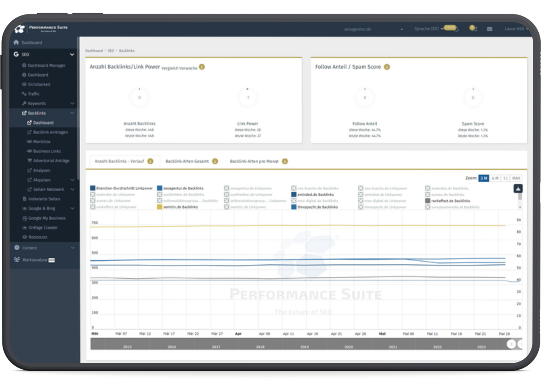Open the task list icon in header
The image size is (543, 392).
click(x=473, y=28)
